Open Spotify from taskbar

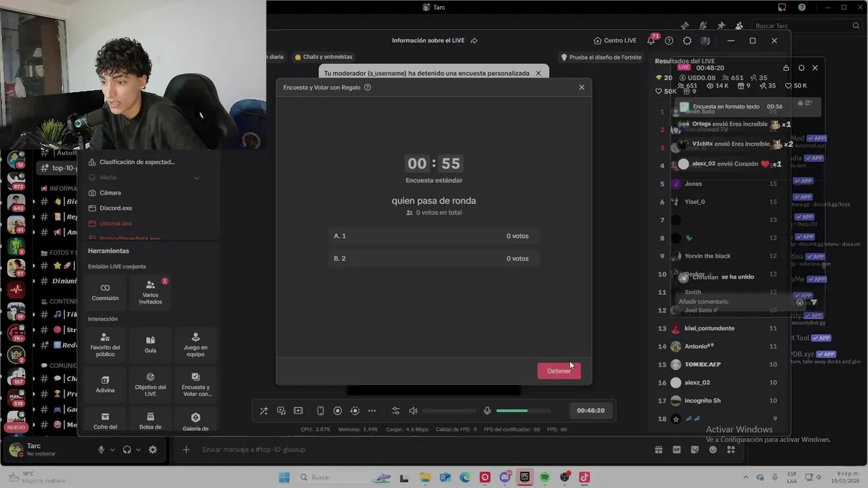point(545,477)
